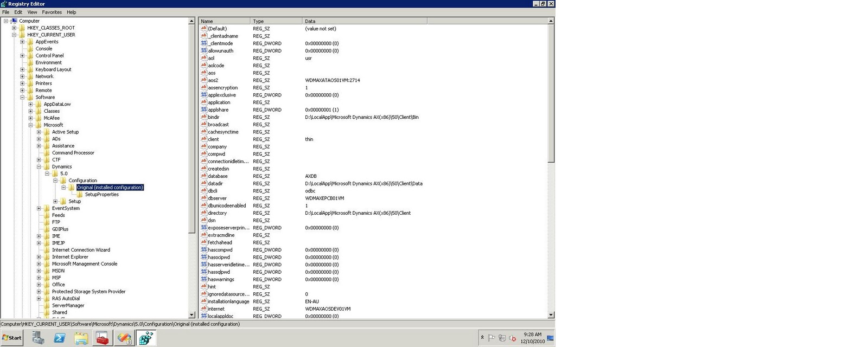Click the DWORD icon beside applshare
The image size is (868, 347).
[204, 110]
